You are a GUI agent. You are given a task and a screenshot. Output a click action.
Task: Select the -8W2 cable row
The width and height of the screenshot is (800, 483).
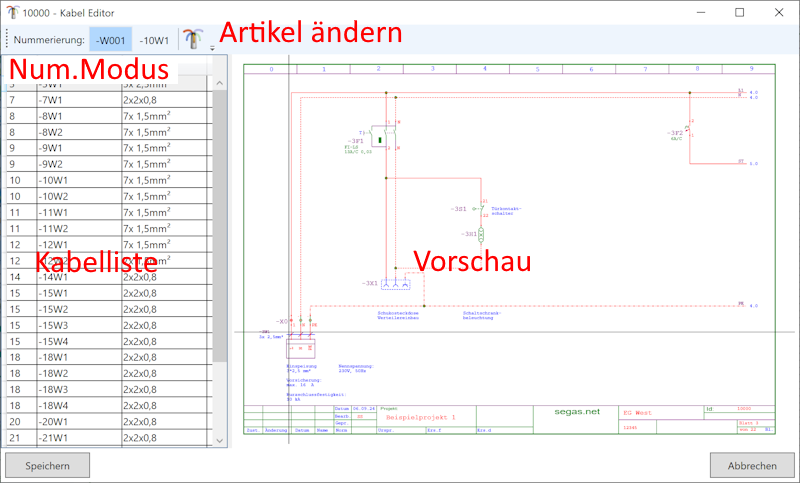click(60, 133)
